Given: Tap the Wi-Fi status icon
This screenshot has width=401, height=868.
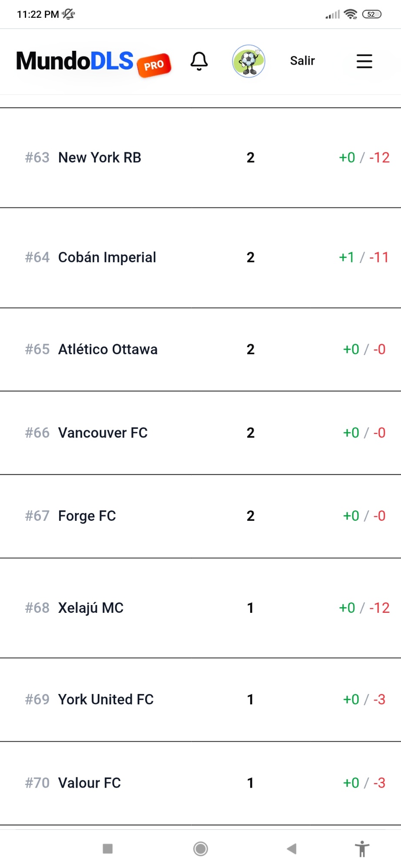Looking at the screenshot, I should (350, 14).
